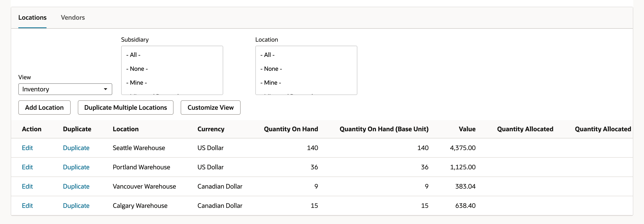Click the Value column header
Screen dimensions: 644x224
(467, 129)
